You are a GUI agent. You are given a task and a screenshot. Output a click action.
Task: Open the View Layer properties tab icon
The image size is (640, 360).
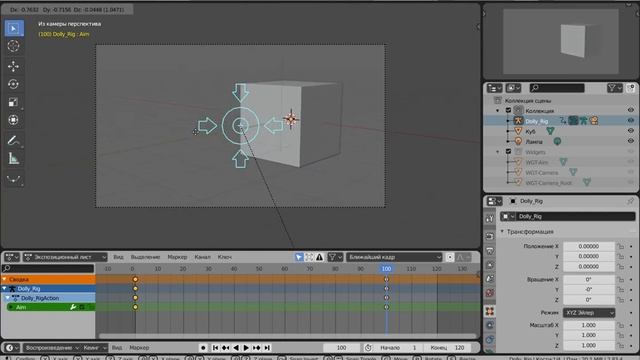pos(490,265)
